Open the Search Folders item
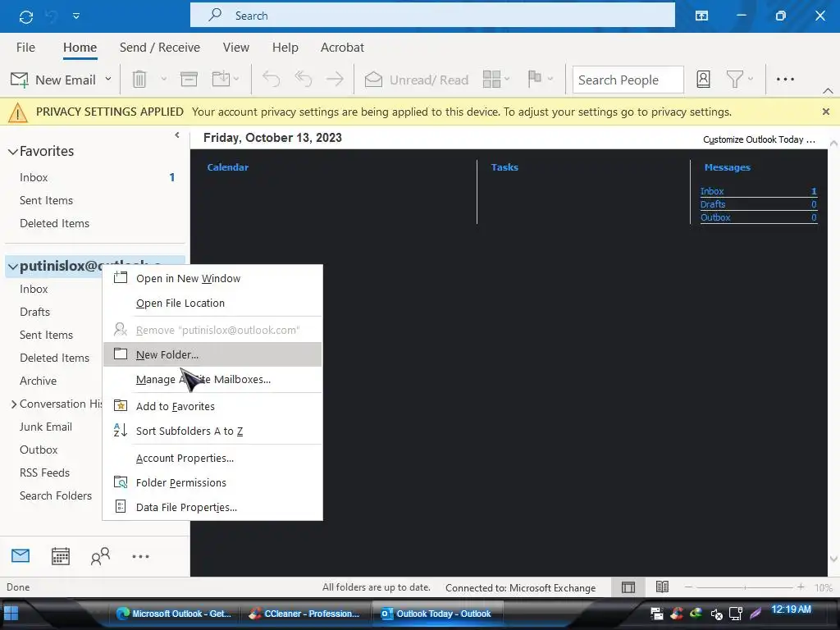 tap(56, 496)
